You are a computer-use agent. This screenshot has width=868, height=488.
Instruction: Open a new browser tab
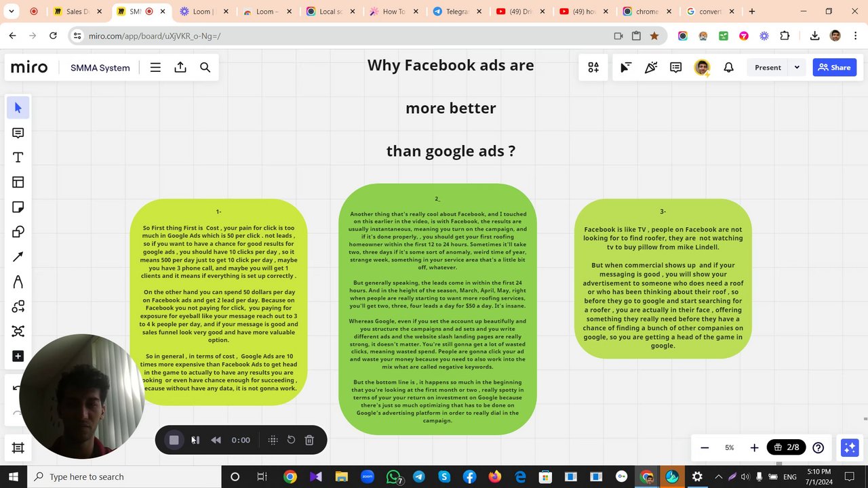click(752, 12)
